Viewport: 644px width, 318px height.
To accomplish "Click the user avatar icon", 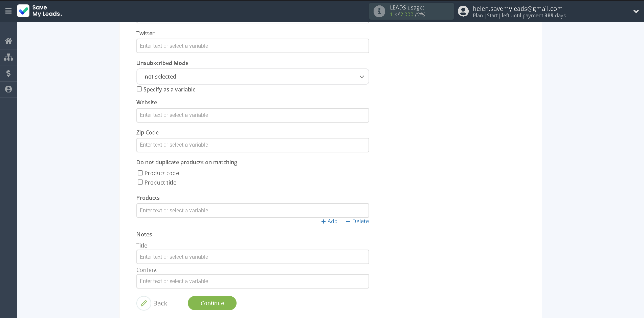I will 463,11.
